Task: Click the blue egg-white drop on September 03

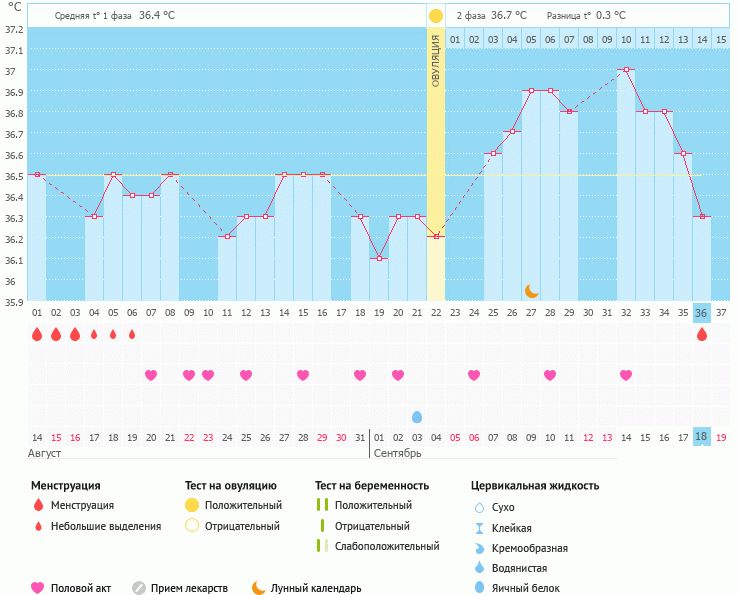Action: point(417,416)
